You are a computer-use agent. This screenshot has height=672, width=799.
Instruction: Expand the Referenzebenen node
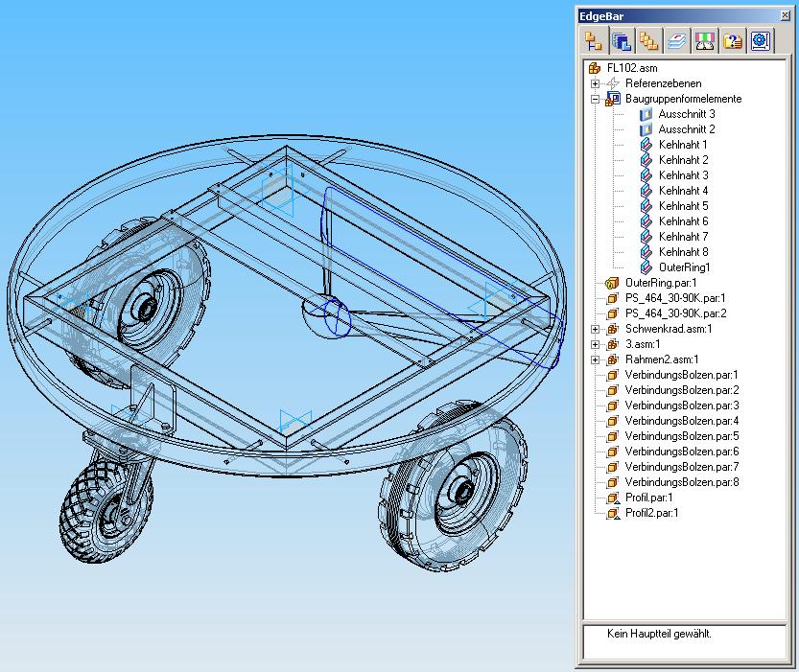pos(595,83)
